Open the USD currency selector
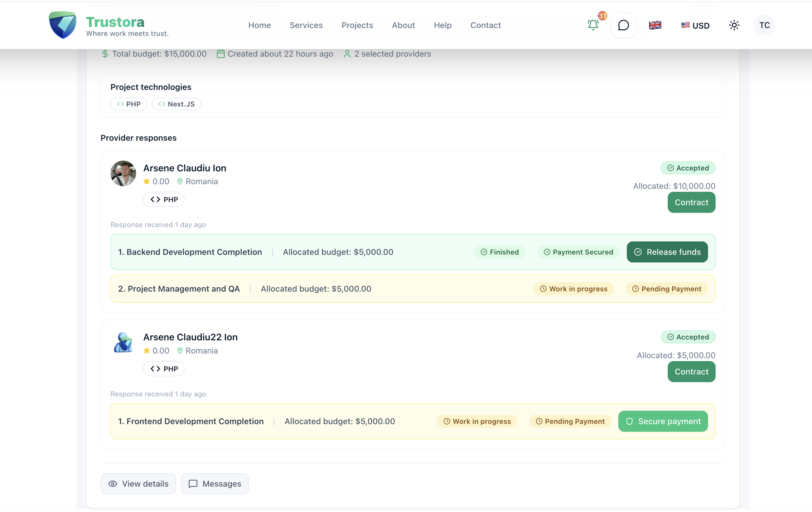Image resolution: width=812 pixels, height=512 pixels. coord(695,25)
